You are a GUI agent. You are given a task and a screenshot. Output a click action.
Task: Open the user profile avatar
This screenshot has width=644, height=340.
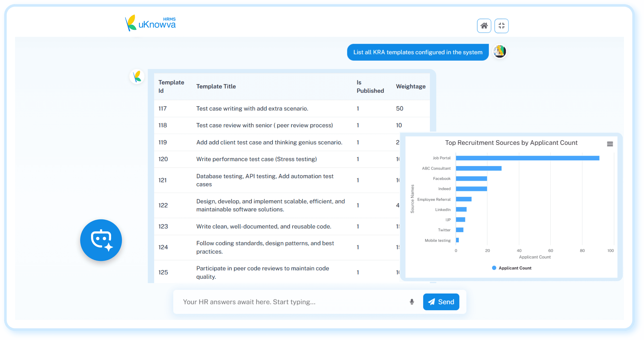click(x=499, y=52)
